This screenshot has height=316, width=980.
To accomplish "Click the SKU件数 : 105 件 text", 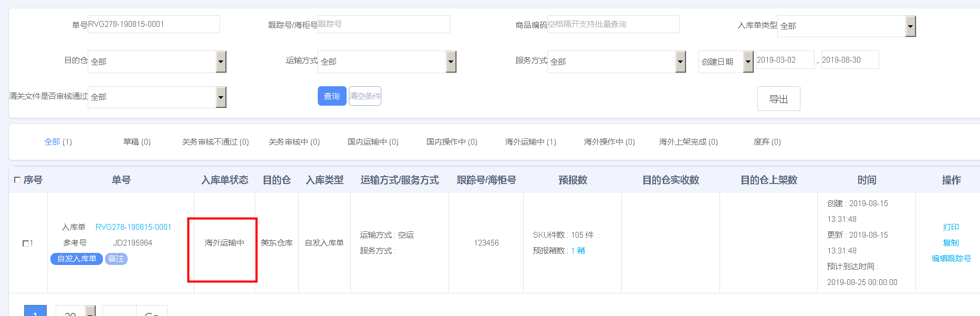I will coord(563,235).
